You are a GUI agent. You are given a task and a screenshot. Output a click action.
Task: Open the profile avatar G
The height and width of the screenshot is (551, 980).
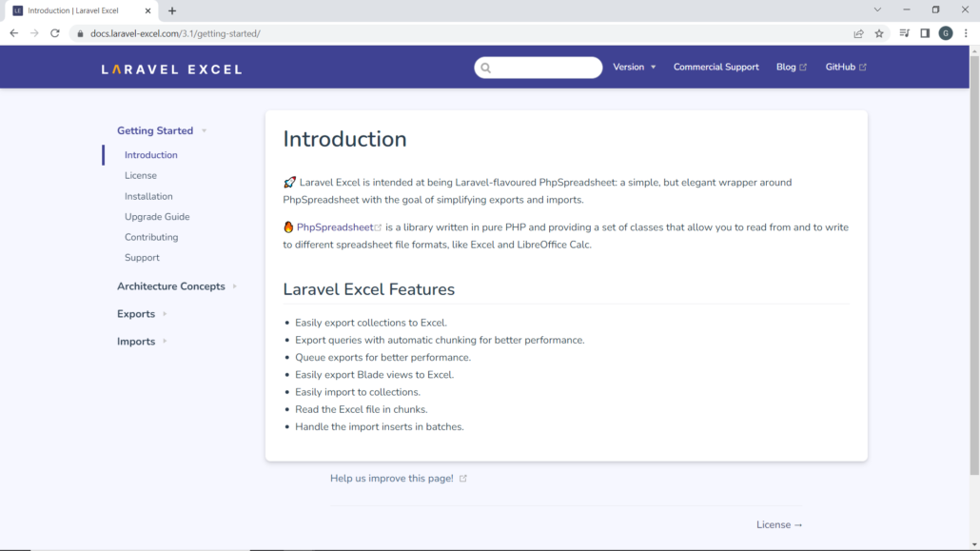946,33
